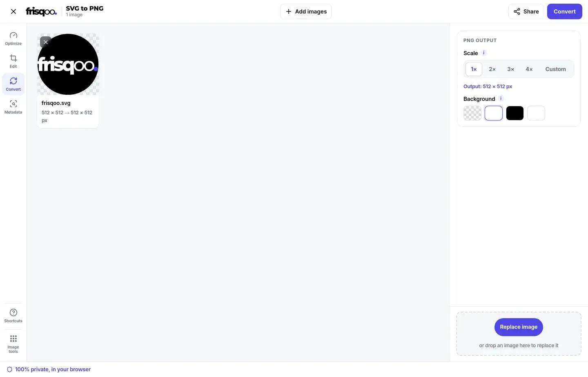Choose 4x scale option
The height and width of the screenshot is (377, 588).
point(529,69)
